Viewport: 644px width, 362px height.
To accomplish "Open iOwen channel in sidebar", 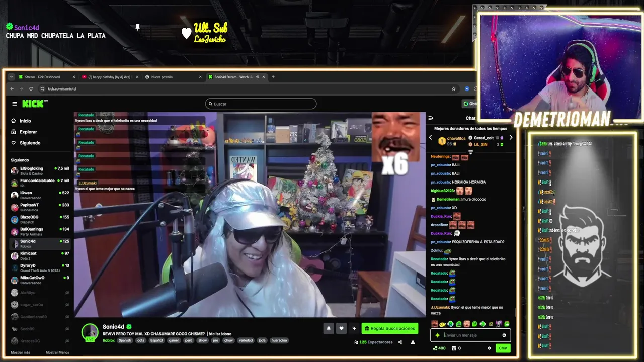I will pyautogui.click(x=40, y=195).
